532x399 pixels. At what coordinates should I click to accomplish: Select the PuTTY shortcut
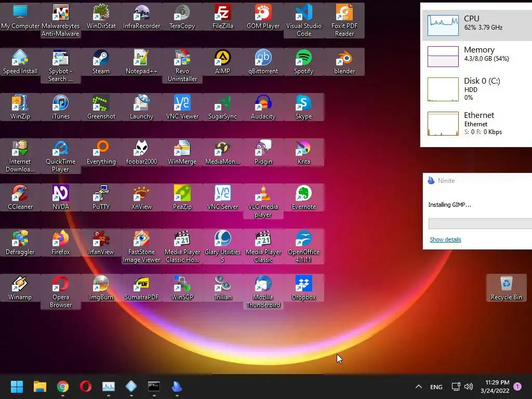point(101,197)
